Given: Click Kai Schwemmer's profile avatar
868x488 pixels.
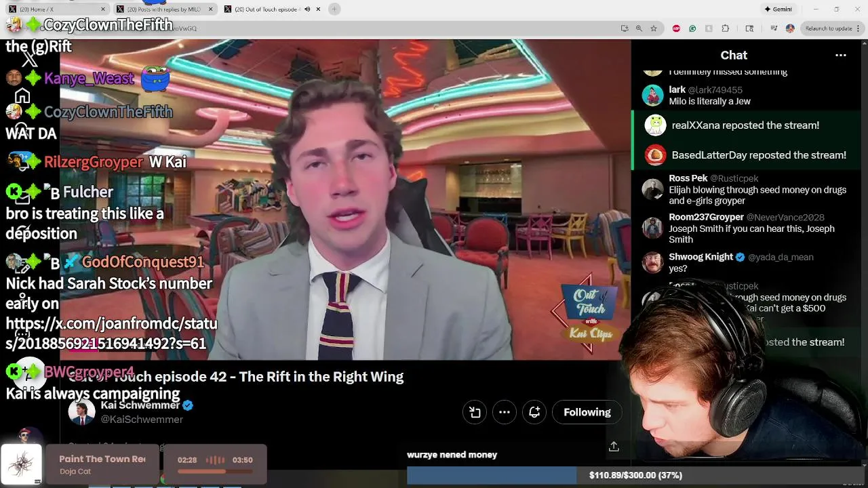Looking at the screenshot, I should (x=81, y=413).
